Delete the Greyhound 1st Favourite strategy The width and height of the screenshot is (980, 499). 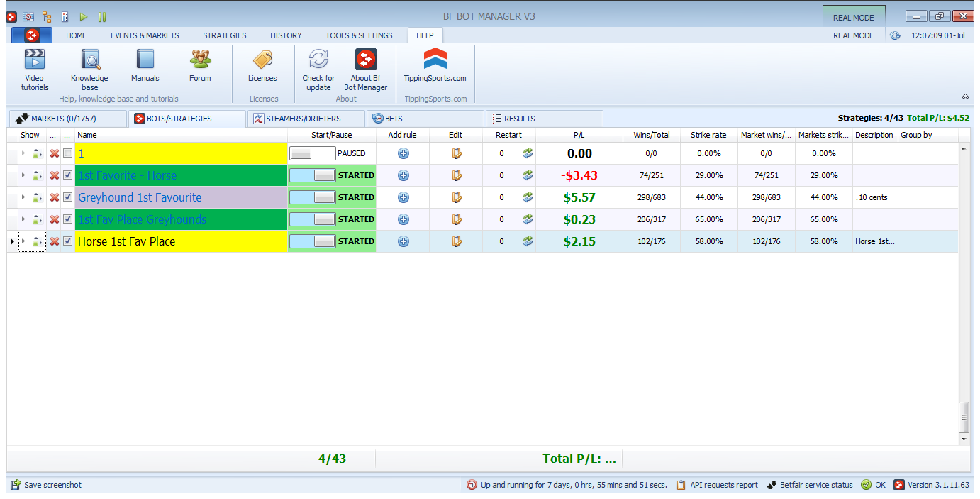55,197
